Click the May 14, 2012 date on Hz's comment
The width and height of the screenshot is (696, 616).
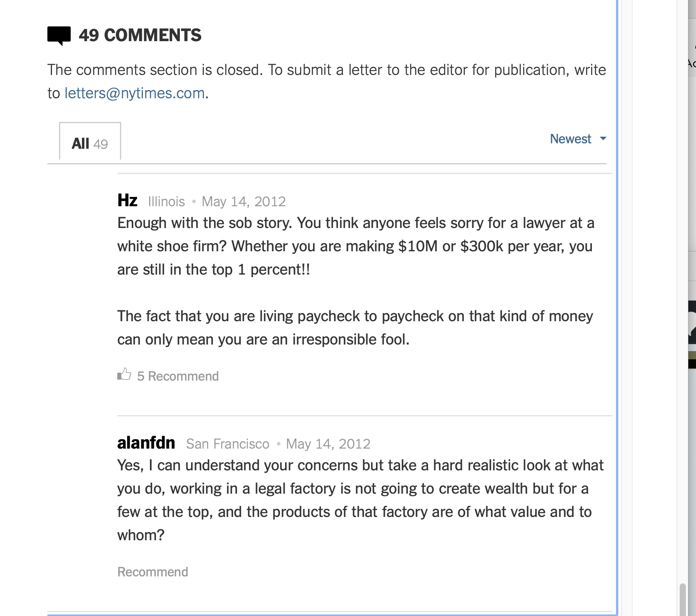click(244, 202)
